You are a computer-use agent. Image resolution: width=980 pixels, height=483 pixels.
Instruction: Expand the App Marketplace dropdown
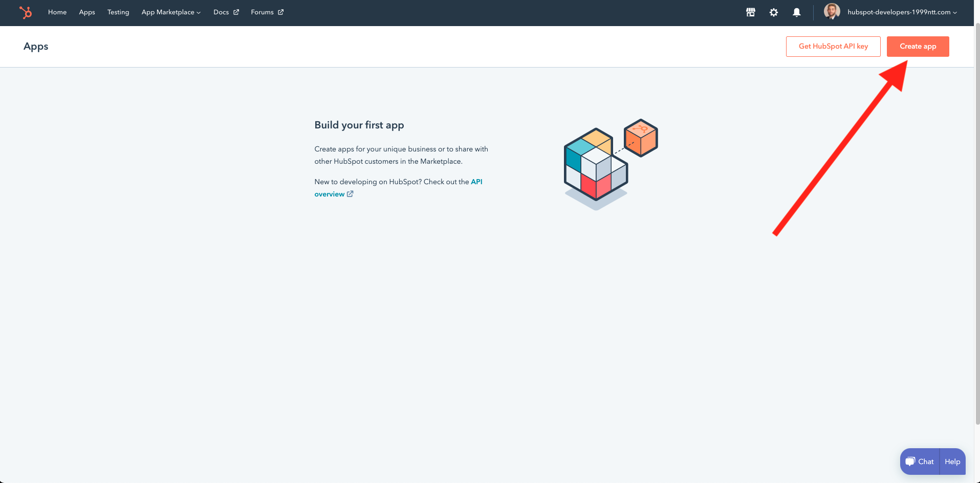(x=171, y=12)
